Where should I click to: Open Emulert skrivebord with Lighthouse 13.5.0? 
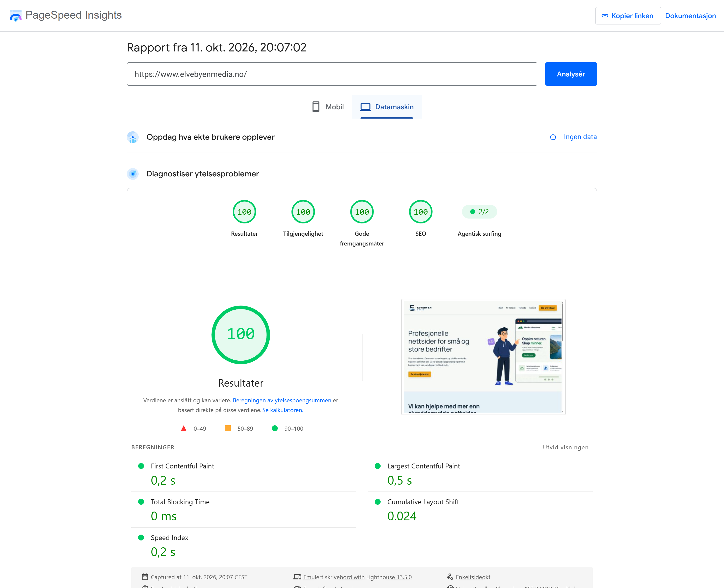point(357,577)
